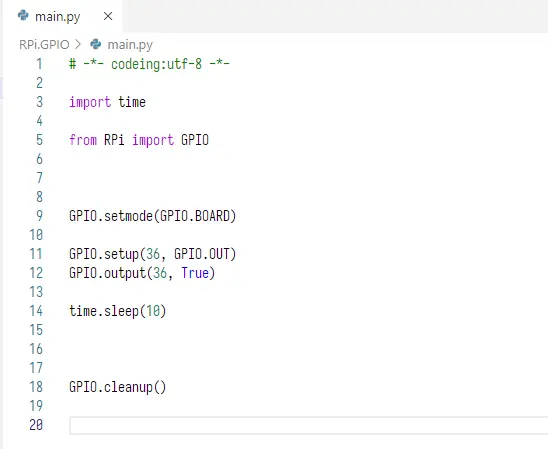The width and height of the screenshot is (548, 449).
Task: Click the word time on line 3
Action: pos(132,102)
